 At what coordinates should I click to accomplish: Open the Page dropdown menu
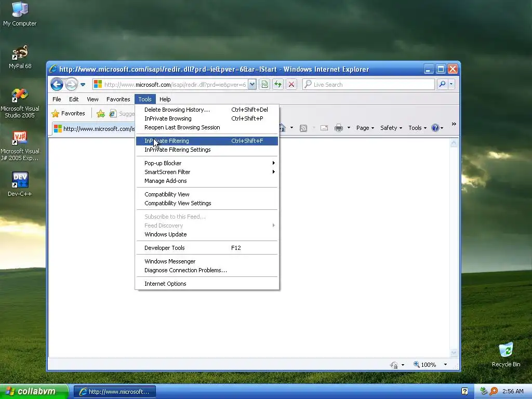point(365,128)
